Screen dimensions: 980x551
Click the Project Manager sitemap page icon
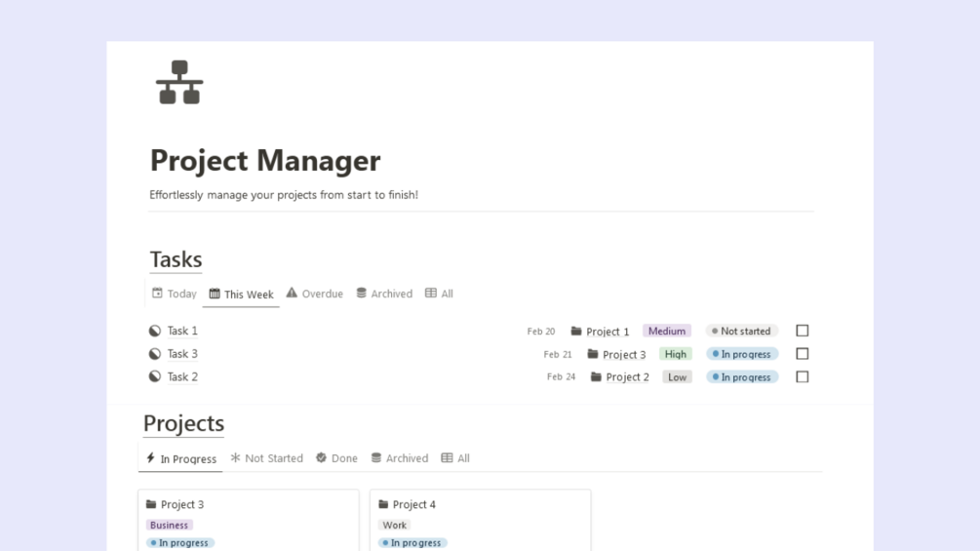click(179, 83)
